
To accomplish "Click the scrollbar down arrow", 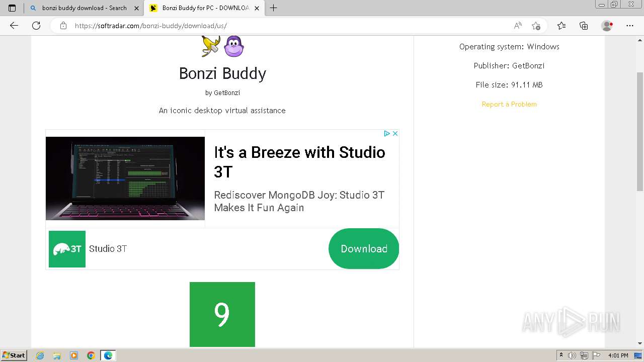I will tap(640, 344).
